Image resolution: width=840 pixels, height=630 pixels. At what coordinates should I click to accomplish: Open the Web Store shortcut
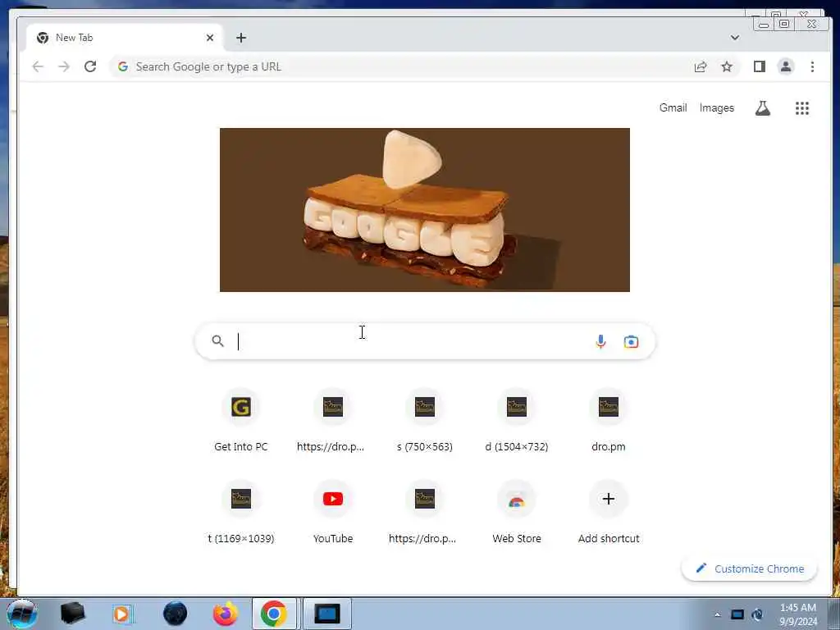pyautogui.click(x=517, y=513)
